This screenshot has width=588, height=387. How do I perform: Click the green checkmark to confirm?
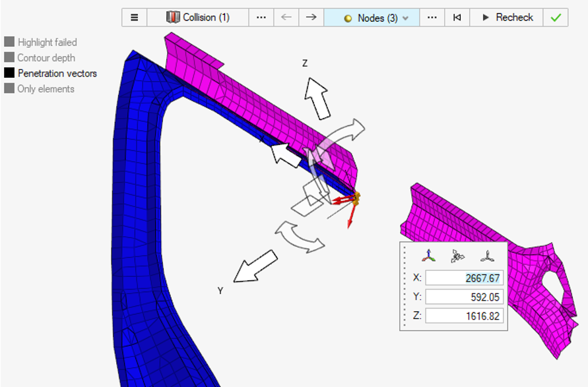[x=556, y=18]
